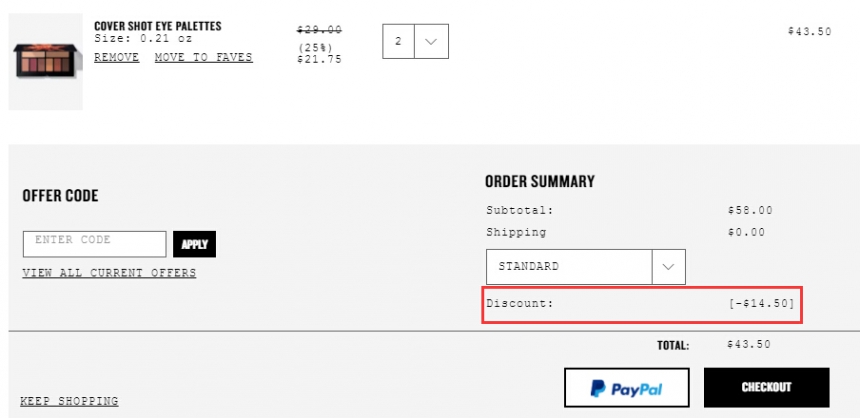Select the STANDARD shipping method box

click(586, 267)
